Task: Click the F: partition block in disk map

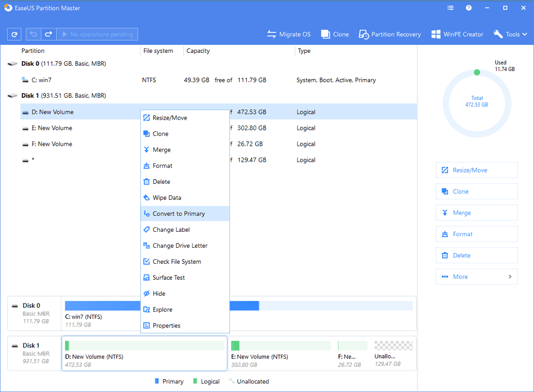Action: tap(353, 354)
